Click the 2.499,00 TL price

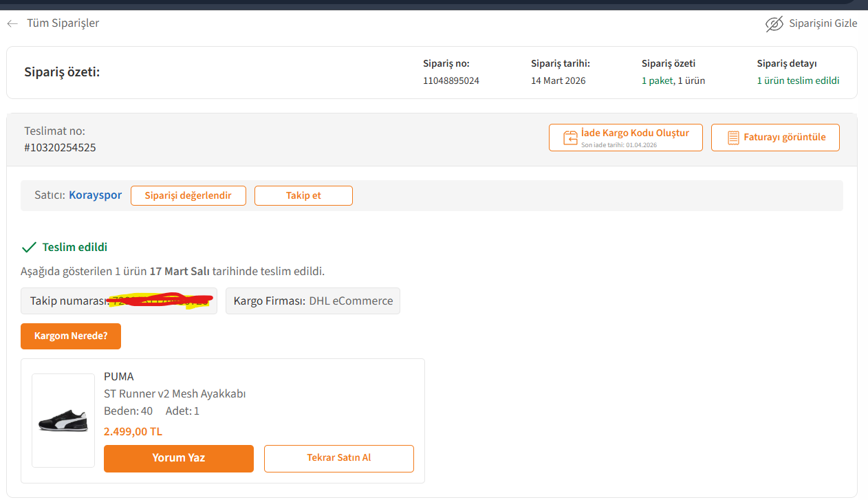pyautogui.click(x=133, y=432)
